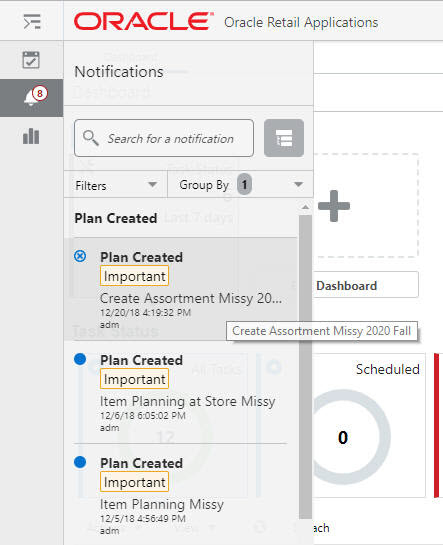Viewport: 443px width, 545px height.
Task: Click the Oracle Retail Applications title
Action: (301, 22)
